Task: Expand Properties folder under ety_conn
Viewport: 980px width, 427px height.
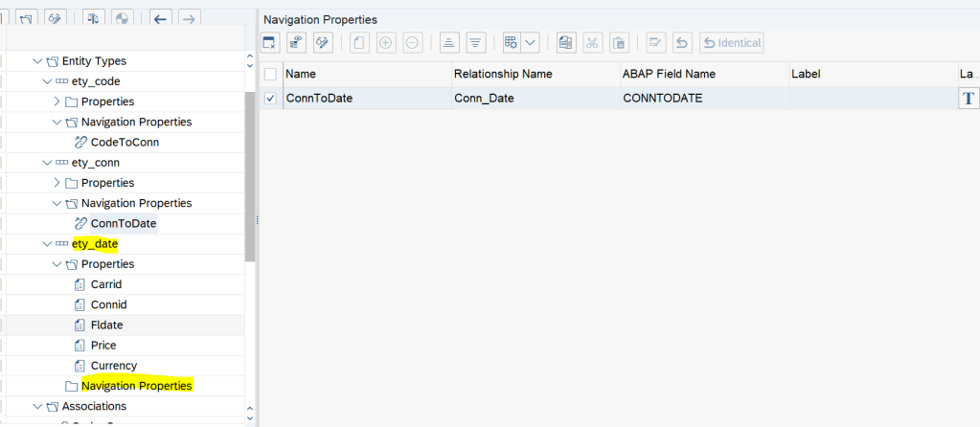Action: (57, 182)
